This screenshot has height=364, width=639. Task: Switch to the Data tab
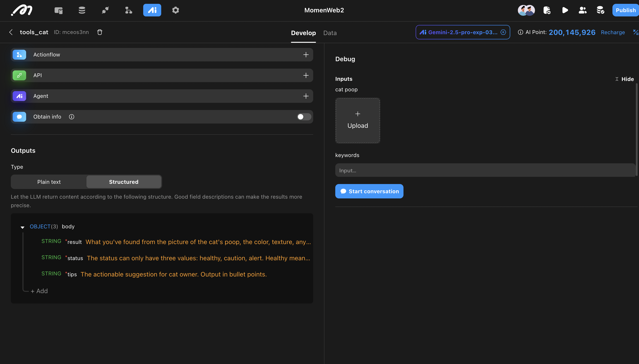click(x=330, y=33)
